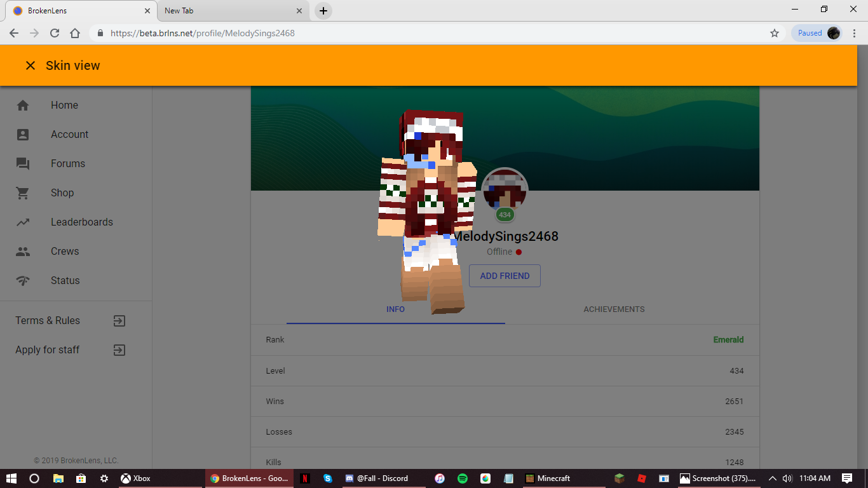Click the MelodySings2468 username heading
868x488 pixels.
[505, 236]
